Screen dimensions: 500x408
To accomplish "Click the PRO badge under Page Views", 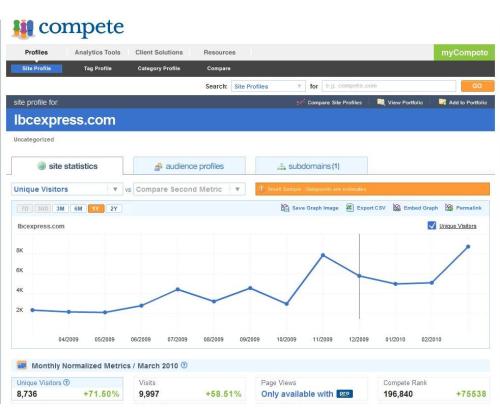I will [x=344, y=394].
